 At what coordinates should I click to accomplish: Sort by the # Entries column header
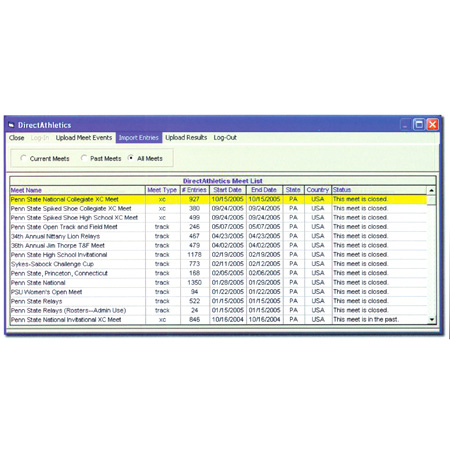(195, 190)
